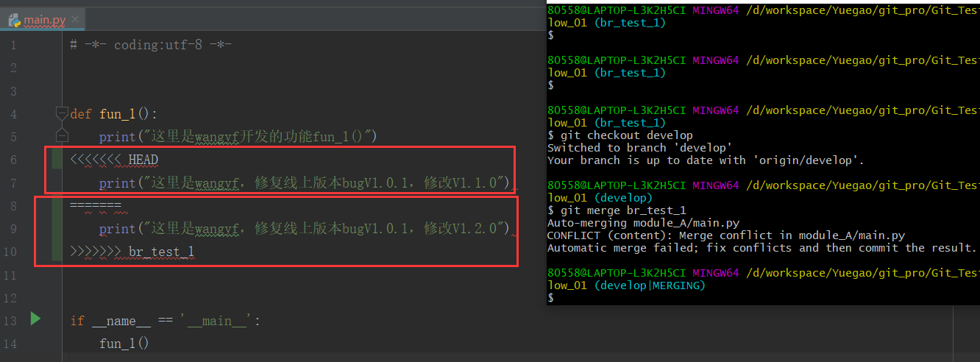The height and width of the screenshot is (362, 980).
Task: Click line number 8 in the gutter
Action: tap(13, 205)
